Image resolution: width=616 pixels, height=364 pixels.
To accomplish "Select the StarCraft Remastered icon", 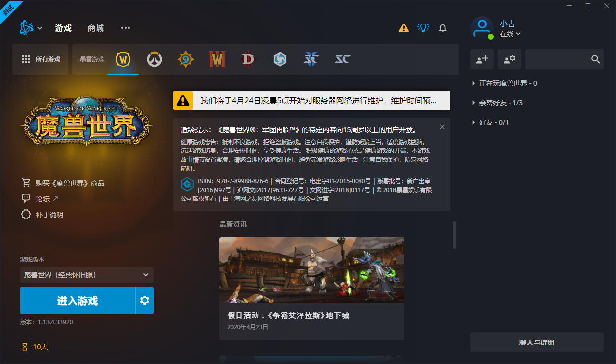I will point(343,59).
